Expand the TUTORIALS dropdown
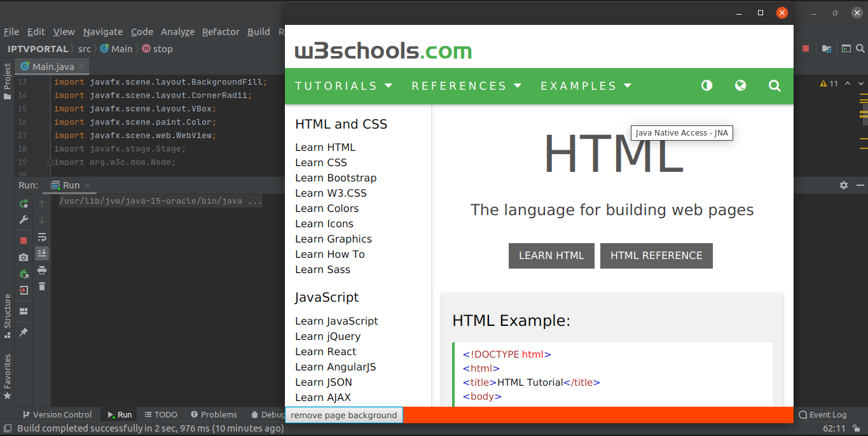868x436 pixels. tap(343, 86)
